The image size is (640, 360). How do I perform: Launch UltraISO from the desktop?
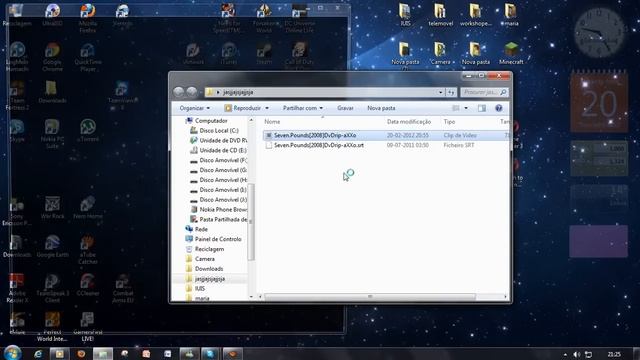(52, 15)
